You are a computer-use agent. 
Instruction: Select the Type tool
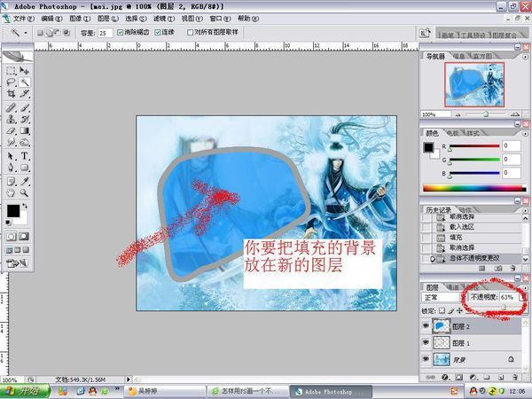pyautogui.click(x=25, y=155)
